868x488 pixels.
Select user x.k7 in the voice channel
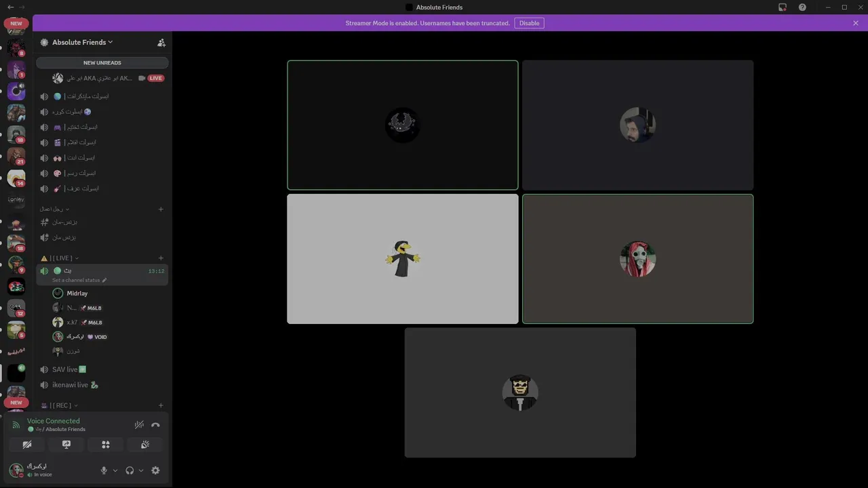(102, 323)
